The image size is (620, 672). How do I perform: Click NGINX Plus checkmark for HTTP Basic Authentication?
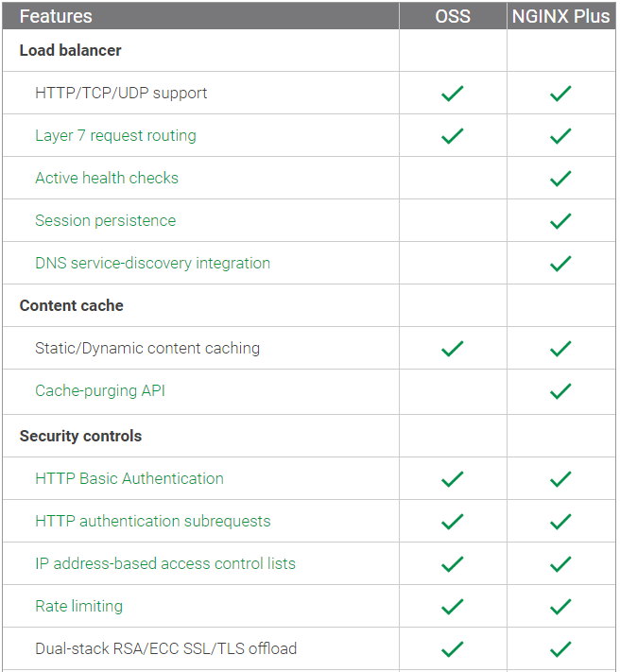560,478
